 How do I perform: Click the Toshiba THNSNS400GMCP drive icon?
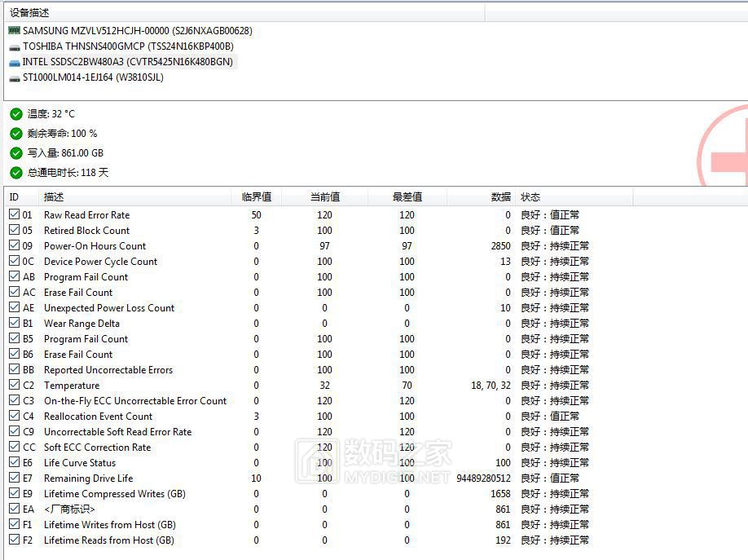(14, 46)
